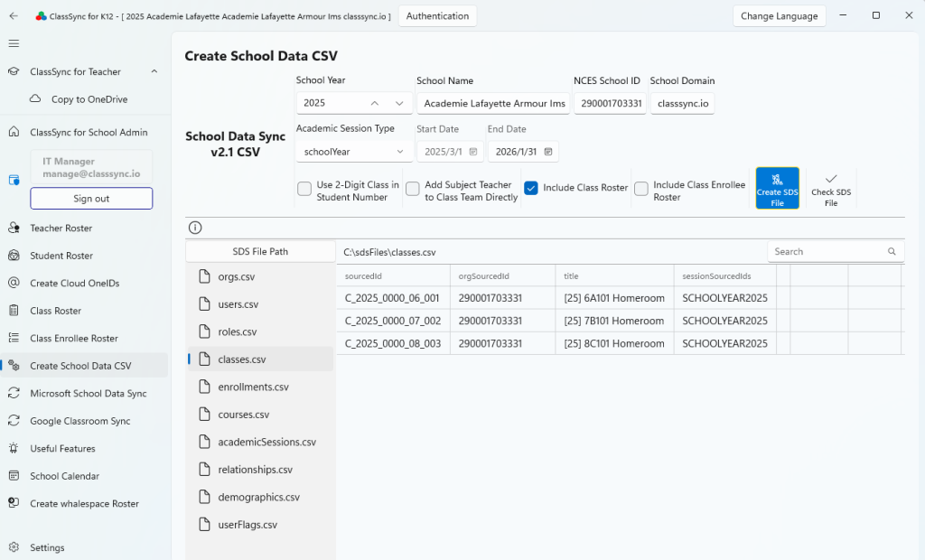
Task: Open the Academic Session Type dropdown
Action: 353,152
